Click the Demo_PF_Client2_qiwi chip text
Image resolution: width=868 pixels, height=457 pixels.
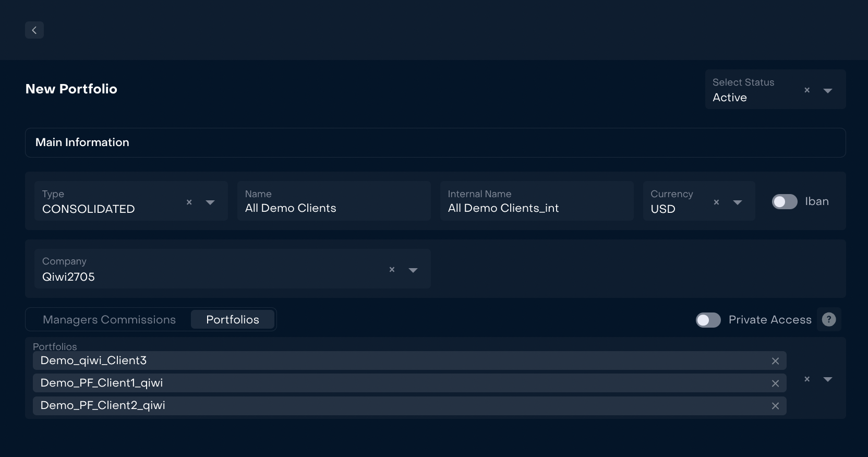[x=103, y=405]
